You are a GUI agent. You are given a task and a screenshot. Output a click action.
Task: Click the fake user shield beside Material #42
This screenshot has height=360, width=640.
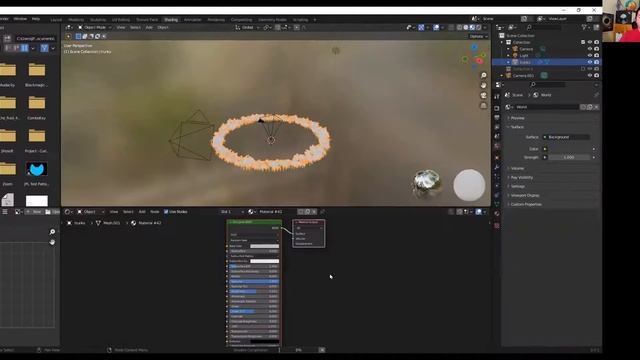coord(301,212)
